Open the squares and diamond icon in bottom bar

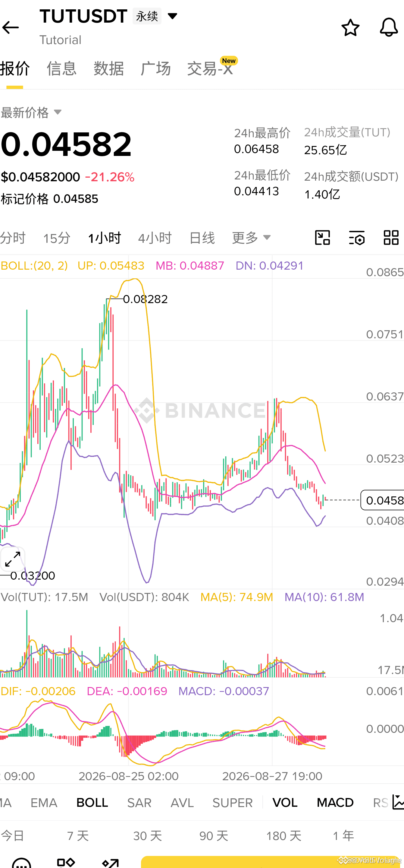66,863
